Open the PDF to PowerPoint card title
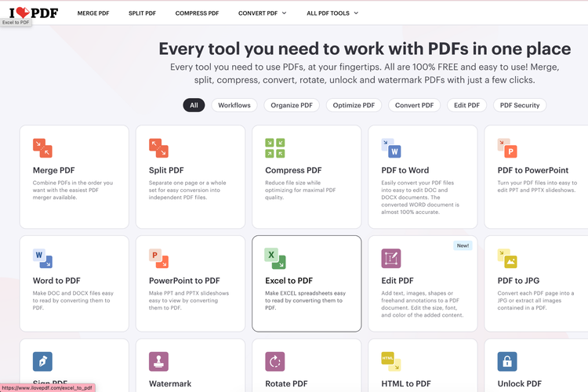The image size is (588, 392). (x=533, y=170)
